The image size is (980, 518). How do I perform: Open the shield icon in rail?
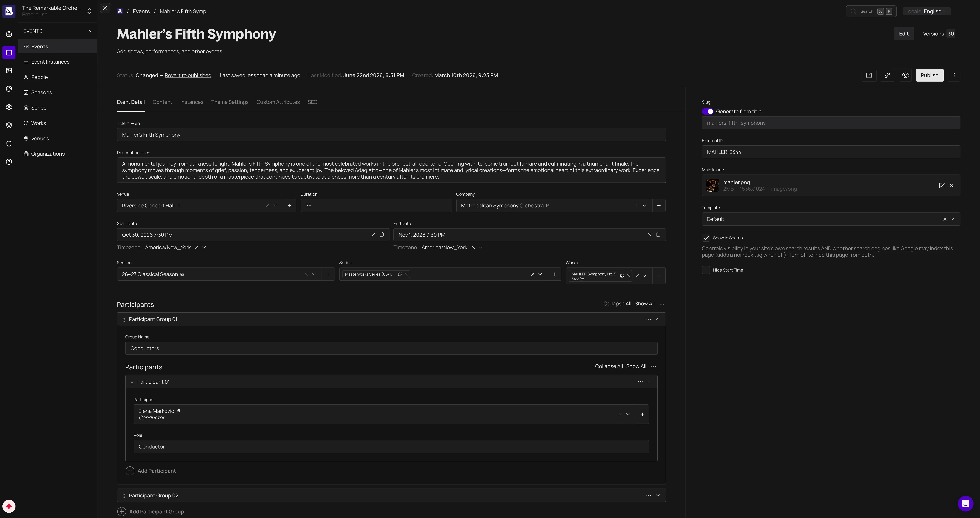[9, 144]
